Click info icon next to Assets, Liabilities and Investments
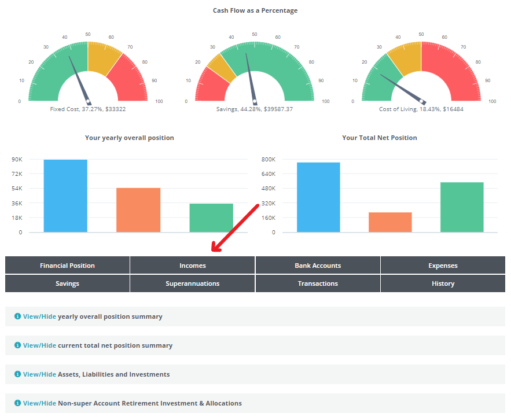Image resolution: width=511 pixels, height=420 pixels. tap(17, 374)
